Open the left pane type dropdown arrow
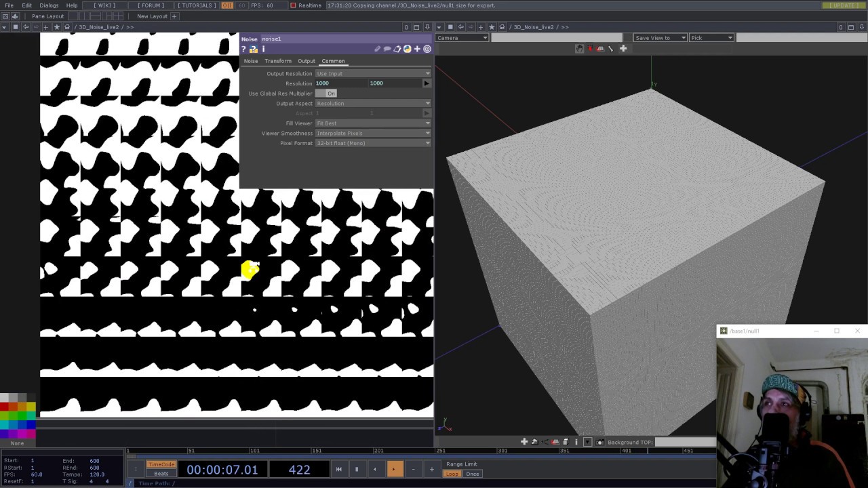This screenshot has width=868, height=488. pyautogui.click(x=5, y=27)
